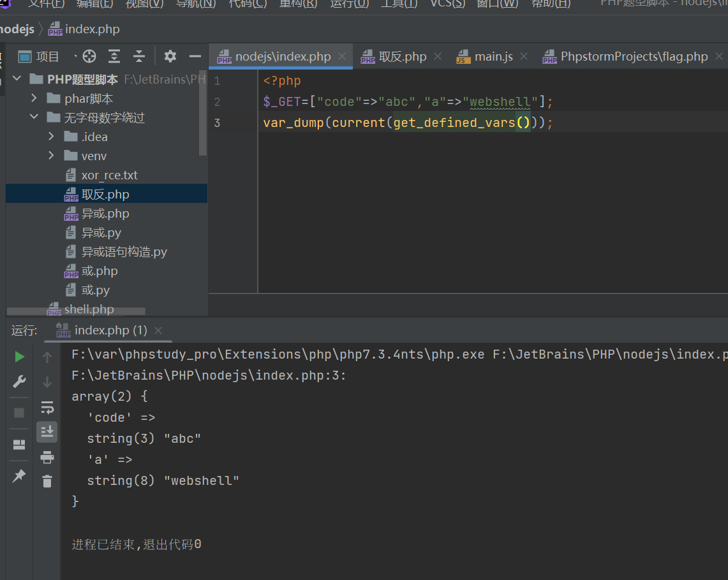Viewport: 728px width, 580px height.
Task: Close the main.js editor tab
Action: point(524,56)
